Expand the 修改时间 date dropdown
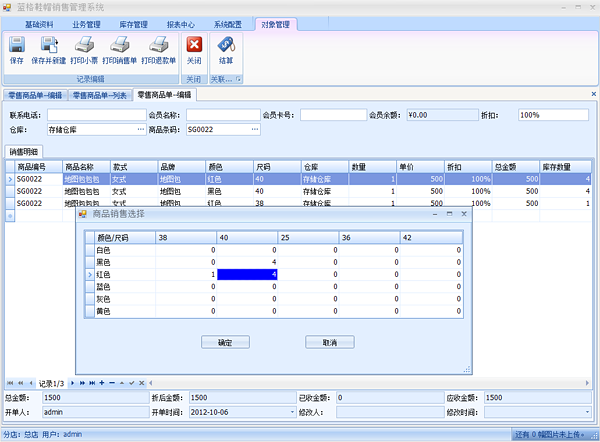The image size is (600, 442). tap(585, 411)
